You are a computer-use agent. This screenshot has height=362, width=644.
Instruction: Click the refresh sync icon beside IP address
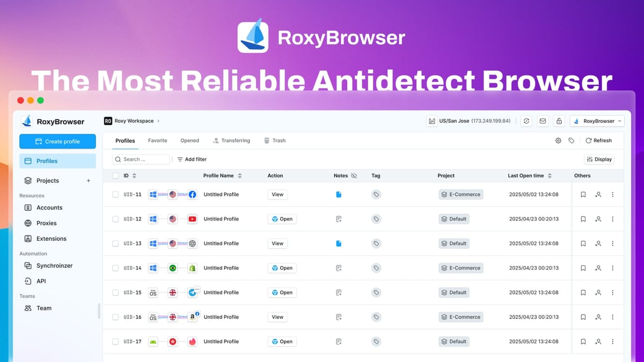(526, 121)
